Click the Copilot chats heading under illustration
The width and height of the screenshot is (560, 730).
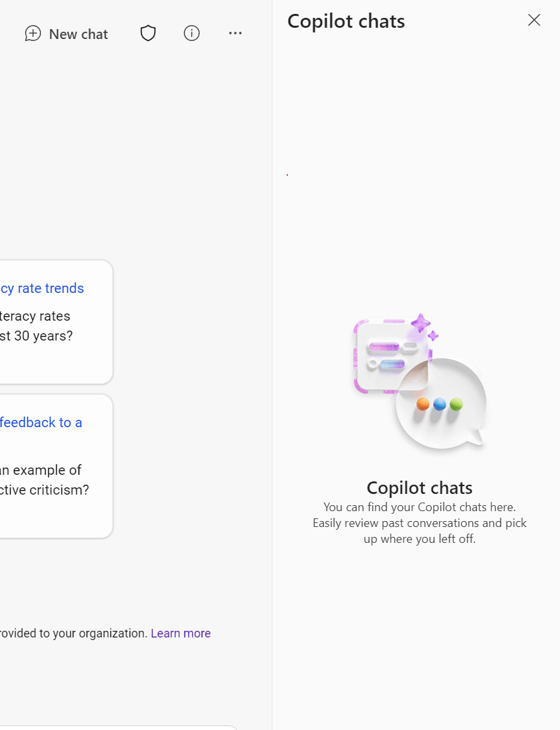click(419, 488)
